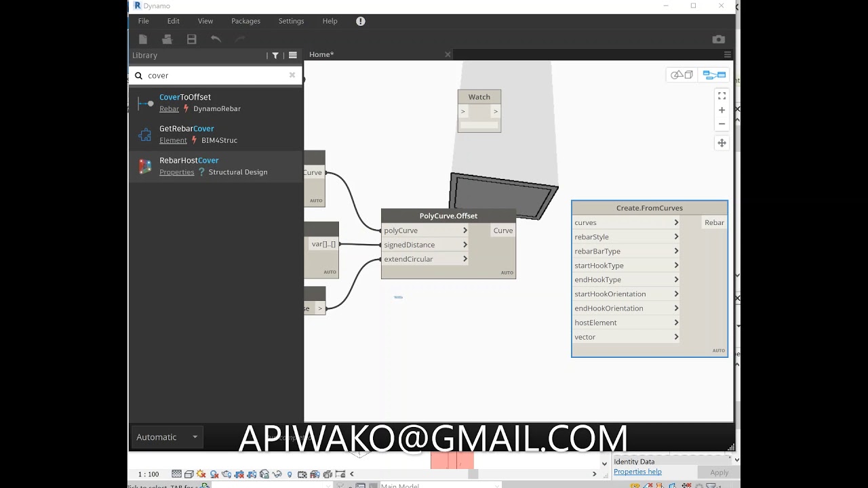Click rebarStyle input port arrow
Screen dimensions: 868x488
click(676, 237)
